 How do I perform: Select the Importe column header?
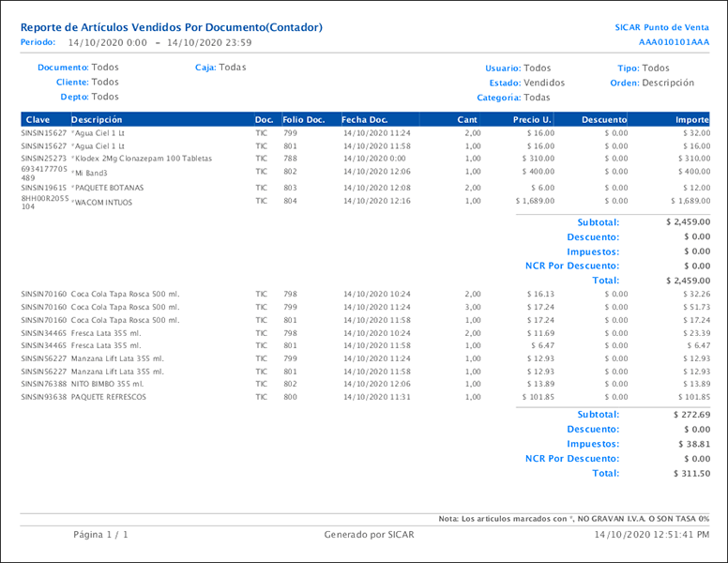coord(692,120)
